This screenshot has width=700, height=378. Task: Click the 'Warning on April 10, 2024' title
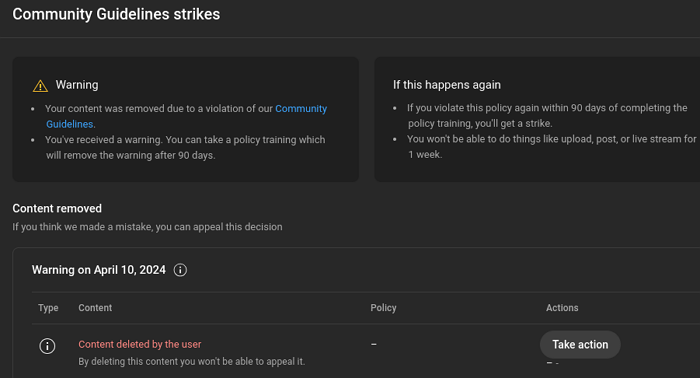pos(99,270)
